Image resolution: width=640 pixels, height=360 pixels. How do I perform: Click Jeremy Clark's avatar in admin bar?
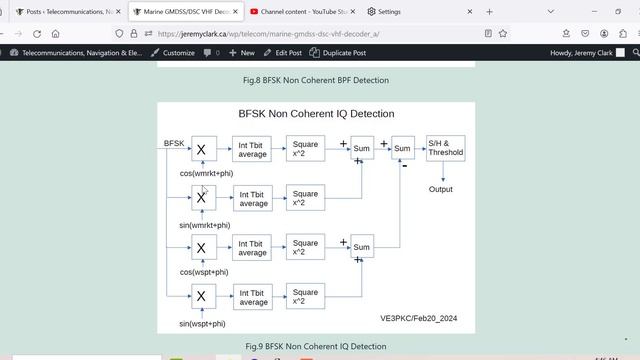620,53
